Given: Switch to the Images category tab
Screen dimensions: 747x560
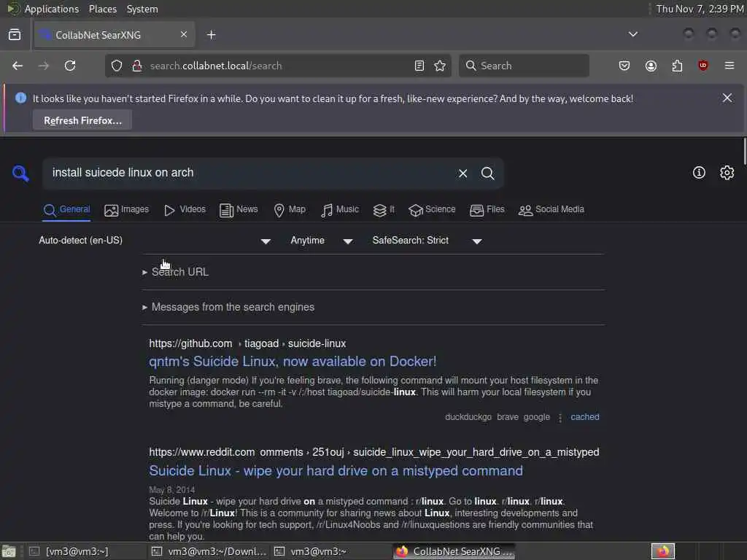Looking at the screenshot, I should [126, 209].
